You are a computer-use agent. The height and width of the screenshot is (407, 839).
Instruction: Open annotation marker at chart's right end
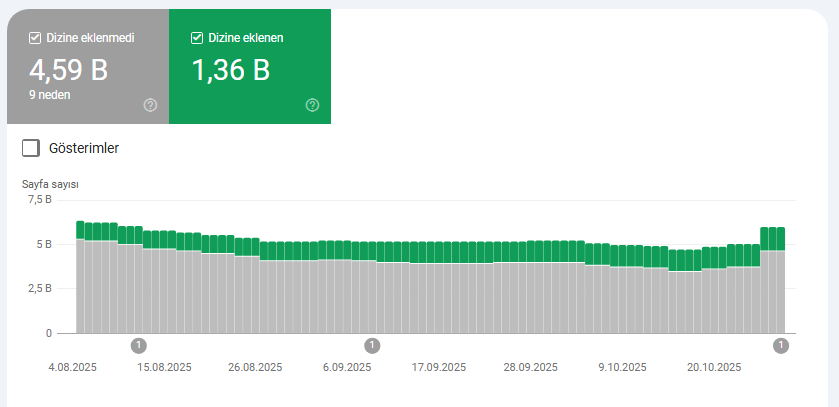[x=781, y=346]
